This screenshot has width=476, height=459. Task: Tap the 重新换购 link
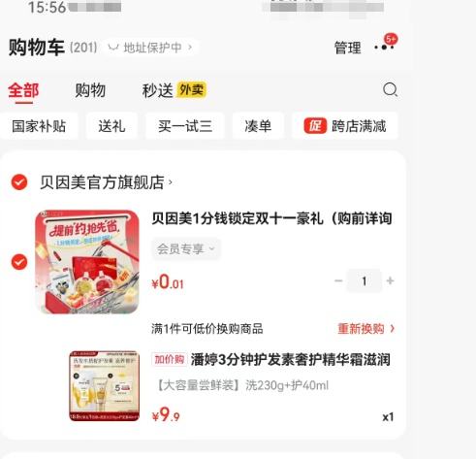[365, 329]
